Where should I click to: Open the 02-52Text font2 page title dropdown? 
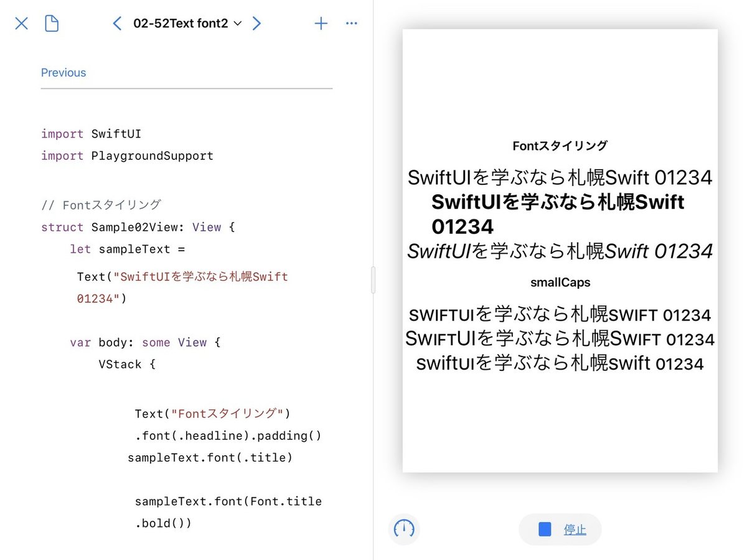pos(187,24)
